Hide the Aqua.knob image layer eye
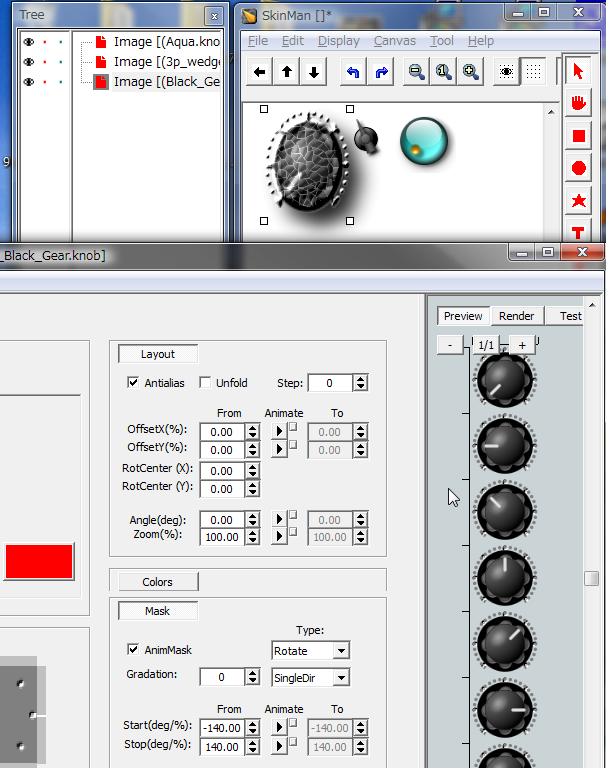Screen dimensions: 606x768 tap(29, 42)
